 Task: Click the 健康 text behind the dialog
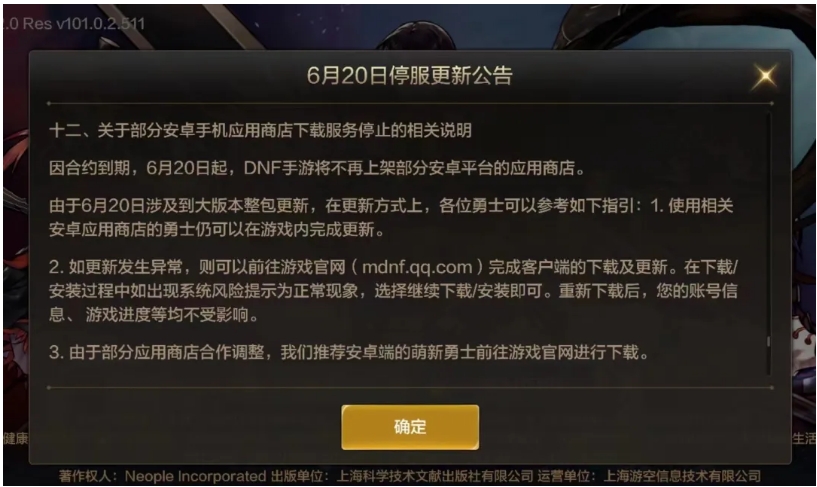pyautogui.click(x=16, y=439)
